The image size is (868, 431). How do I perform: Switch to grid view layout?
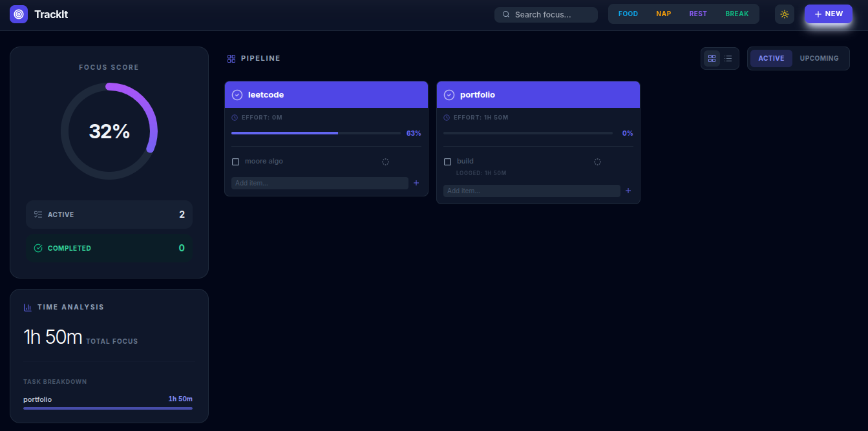pyautogui.click(x=712, y=58)
